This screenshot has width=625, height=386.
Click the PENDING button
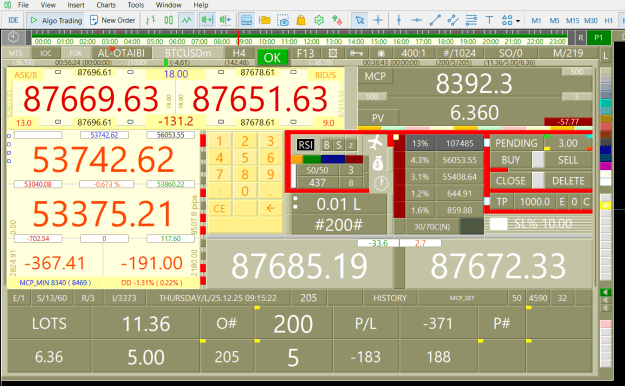[516, 143]
